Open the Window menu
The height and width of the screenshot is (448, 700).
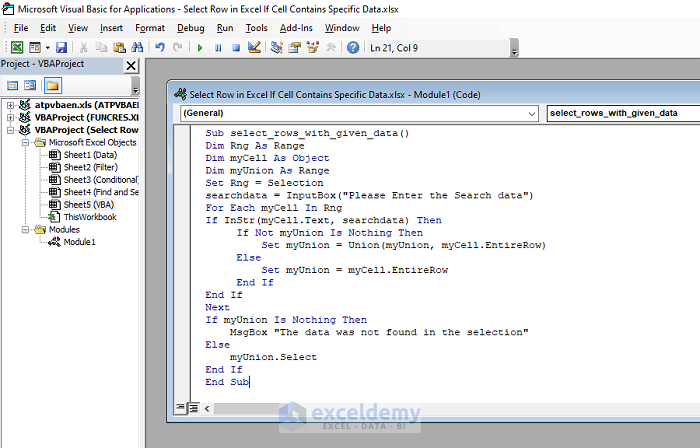pos(342,28)
